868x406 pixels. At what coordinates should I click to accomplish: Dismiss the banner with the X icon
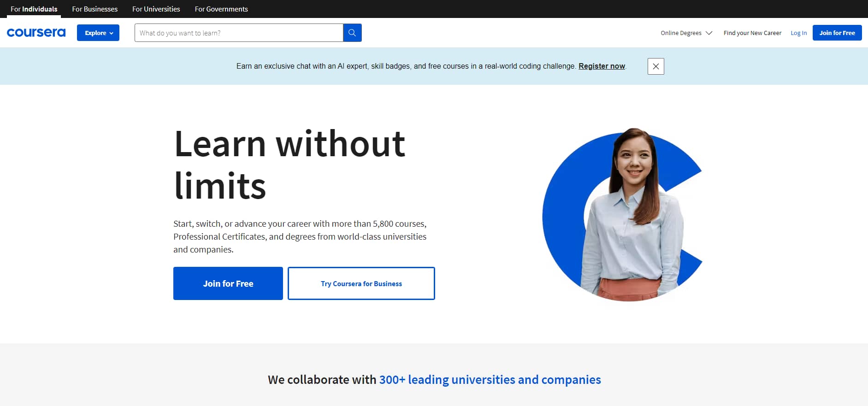(655, 66)
